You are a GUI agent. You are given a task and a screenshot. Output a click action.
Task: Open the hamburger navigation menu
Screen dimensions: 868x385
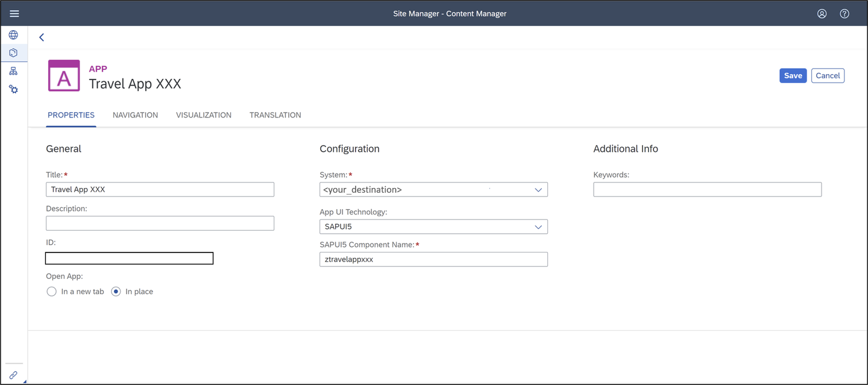coord(14,13)
